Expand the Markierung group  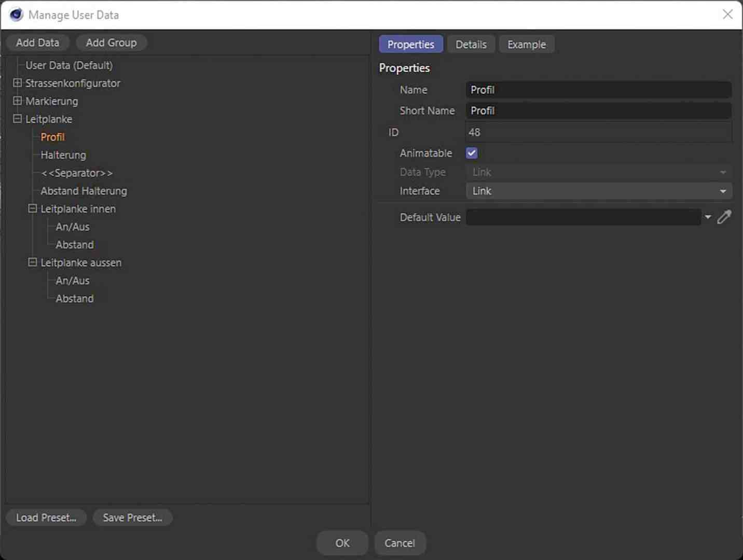(x=18, y=101)
